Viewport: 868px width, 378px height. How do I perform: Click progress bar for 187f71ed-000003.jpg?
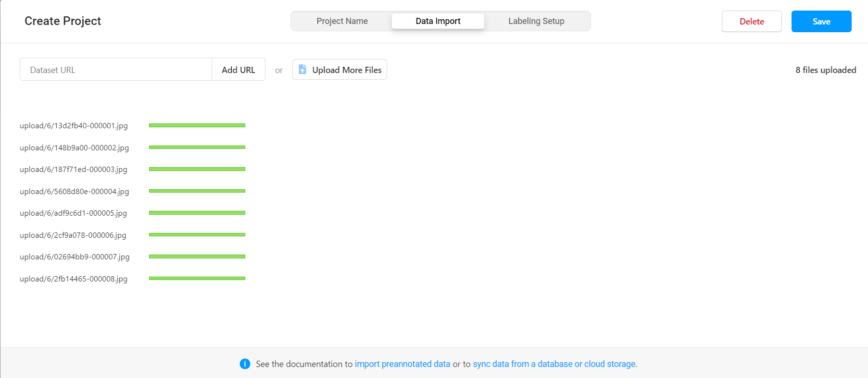pyautogui.click(x=197, y=169)
